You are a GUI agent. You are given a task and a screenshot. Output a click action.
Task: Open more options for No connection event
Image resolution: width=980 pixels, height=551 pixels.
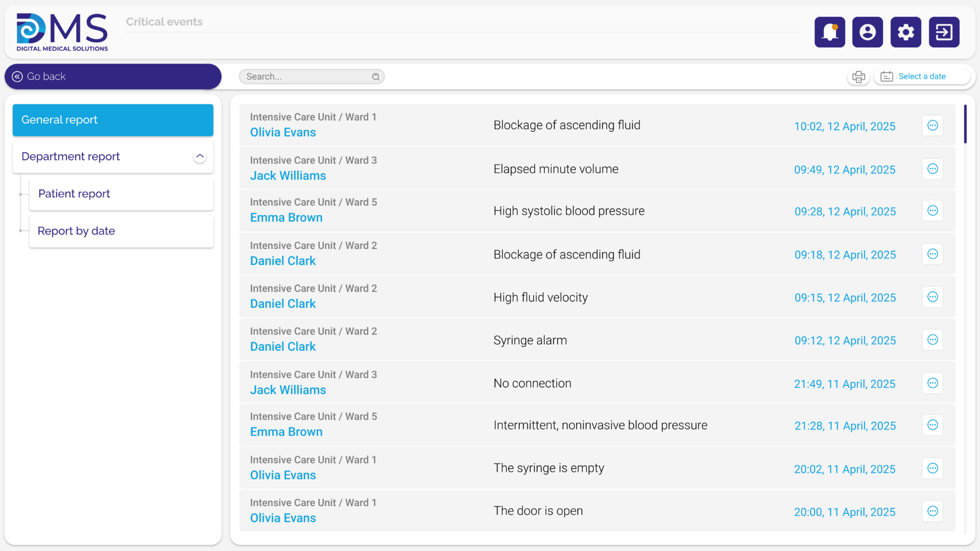pyautogui.click(x=933, y=383)
